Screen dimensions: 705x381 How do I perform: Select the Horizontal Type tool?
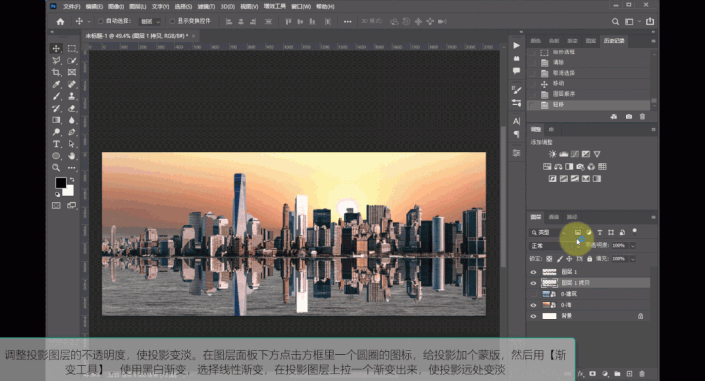pos(56,144)
